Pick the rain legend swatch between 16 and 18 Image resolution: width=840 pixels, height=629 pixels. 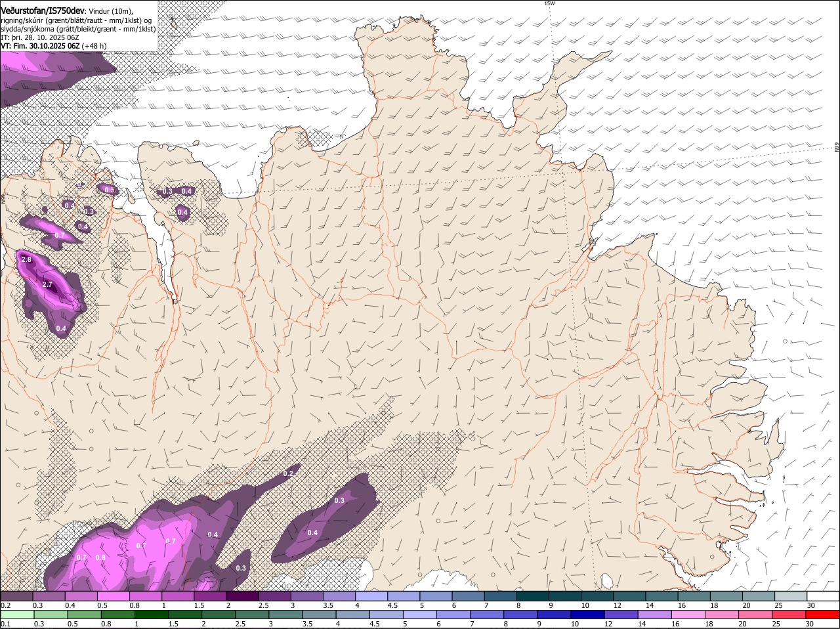coord(690,615)
